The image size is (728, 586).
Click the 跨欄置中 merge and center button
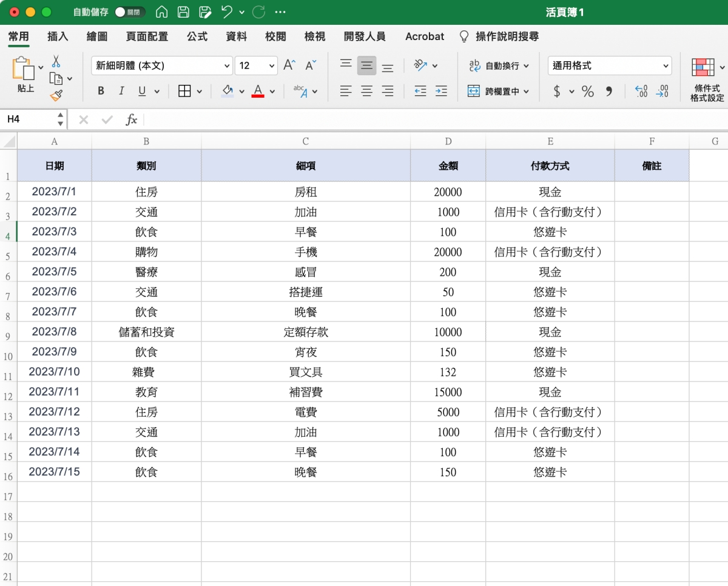[499, 92]
